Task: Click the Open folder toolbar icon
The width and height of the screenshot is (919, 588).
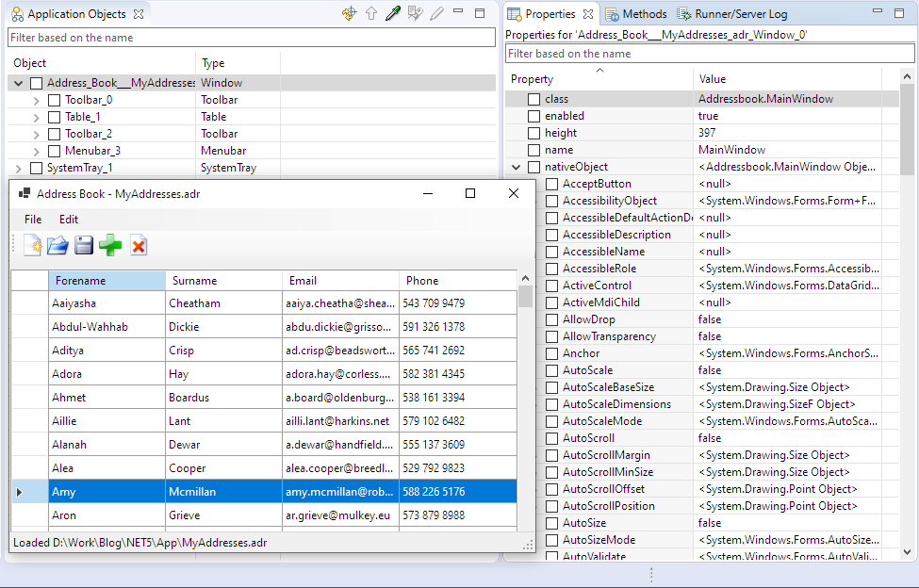Action: coord(58,246)
